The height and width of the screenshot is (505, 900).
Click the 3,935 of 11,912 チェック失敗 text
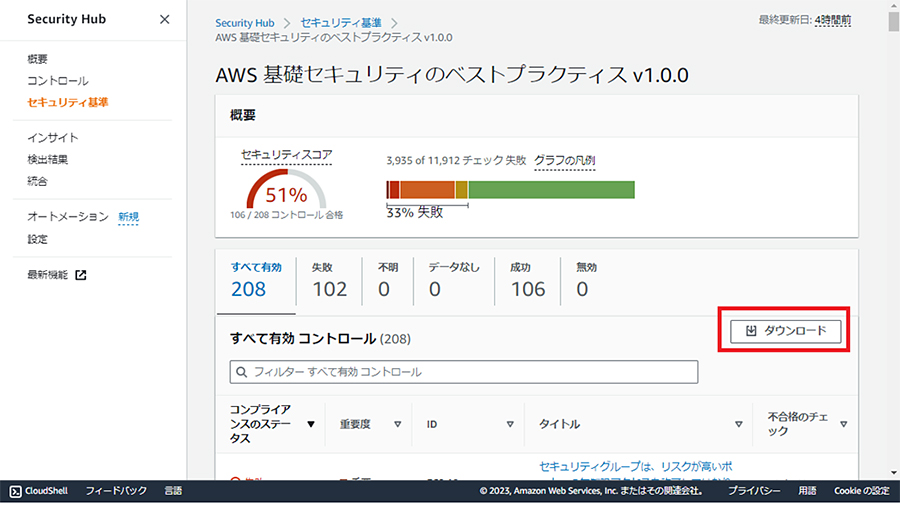[456, 161]
